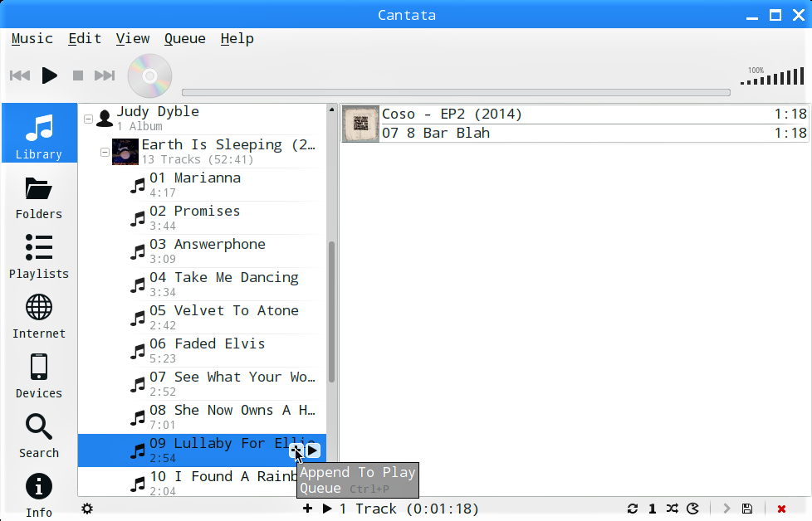Viewport: 812px width, 521px height.
Task: Select track 06 Faded Elvis
Action: pos(202,350)
